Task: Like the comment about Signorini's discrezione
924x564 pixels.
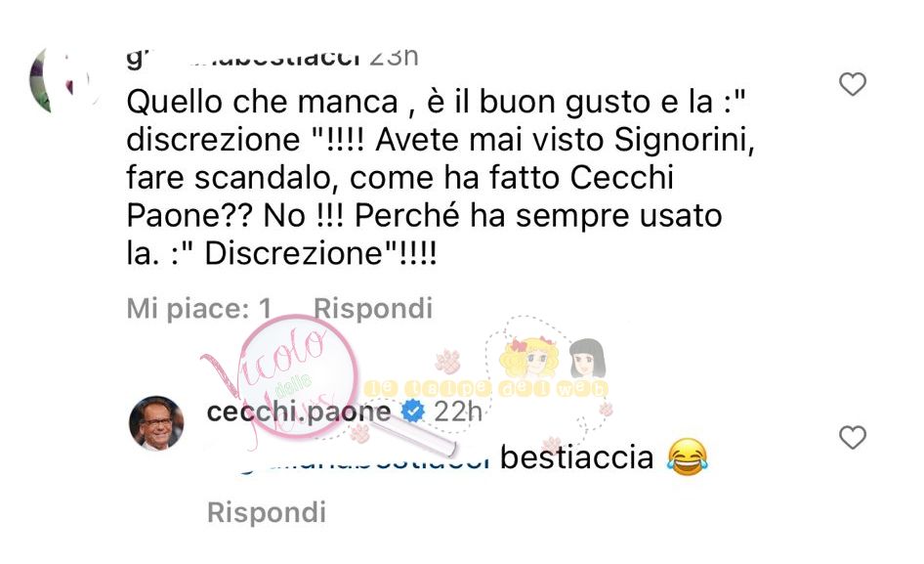Action: click(x=852, y=84)
